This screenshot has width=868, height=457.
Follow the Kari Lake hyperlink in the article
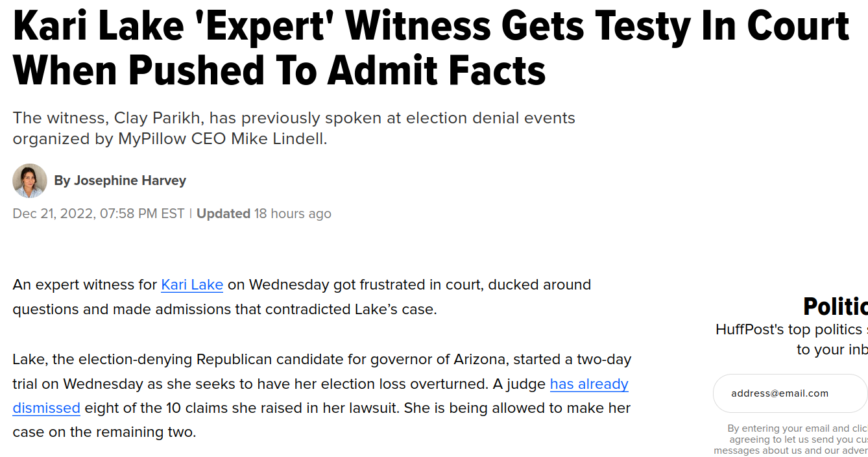tap(192, 284)
